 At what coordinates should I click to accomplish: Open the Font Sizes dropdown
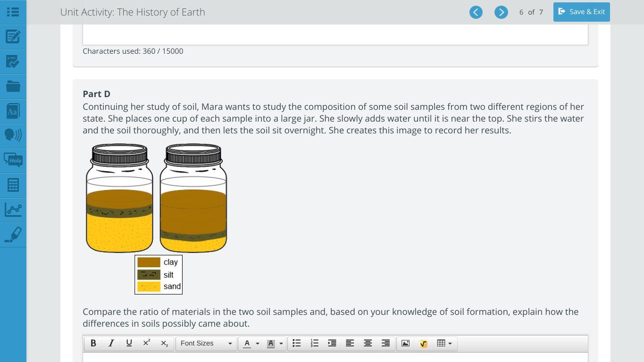(206, 343)
